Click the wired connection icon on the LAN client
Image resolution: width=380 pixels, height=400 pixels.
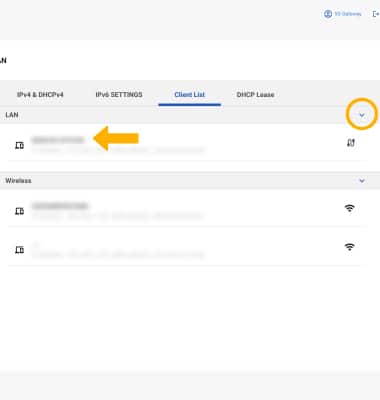pyautogui.click(x=350, y=143)
